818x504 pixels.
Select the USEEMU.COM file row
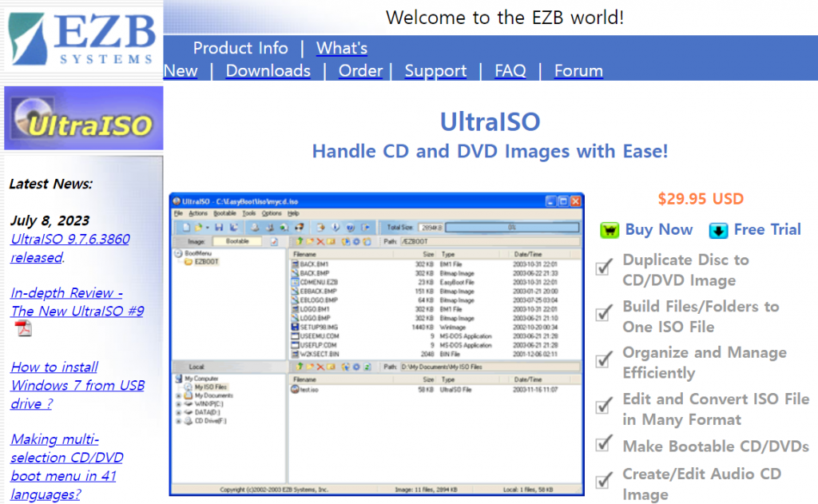pos(434,336)
